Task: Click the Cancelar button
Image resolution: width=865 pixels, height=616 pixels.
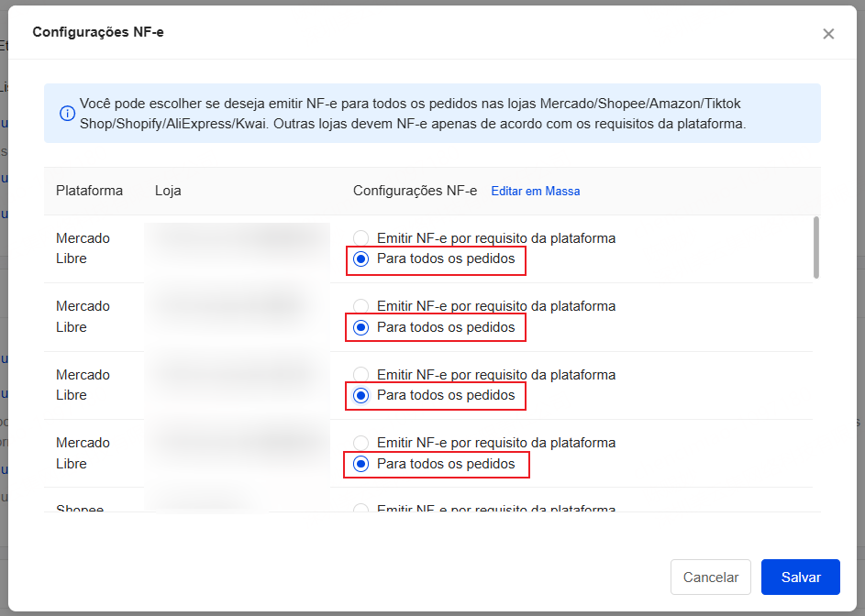Action: tap(711, 577)
